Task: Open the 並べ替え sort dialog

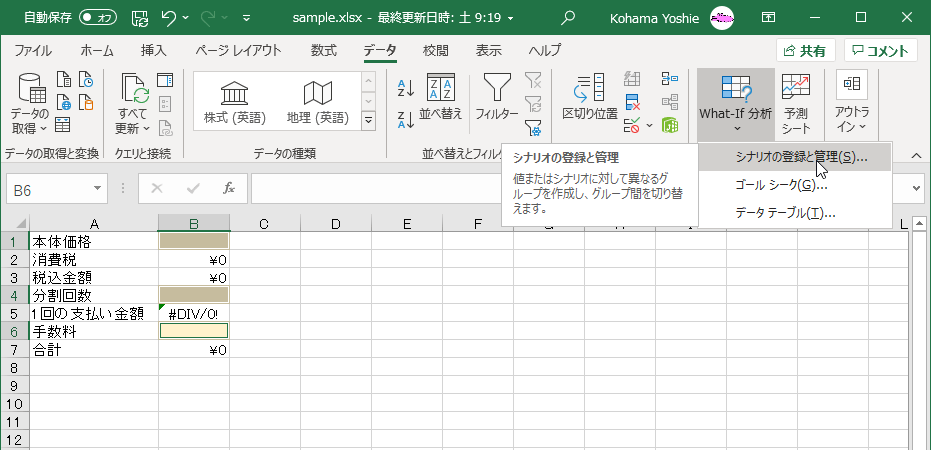Action: click(441, 97)
